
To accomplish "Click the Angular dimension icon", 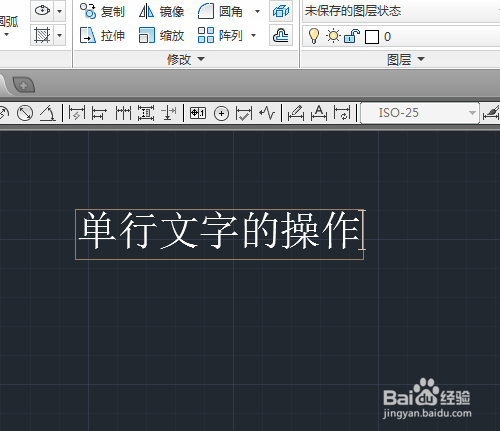I will (48, 113).
